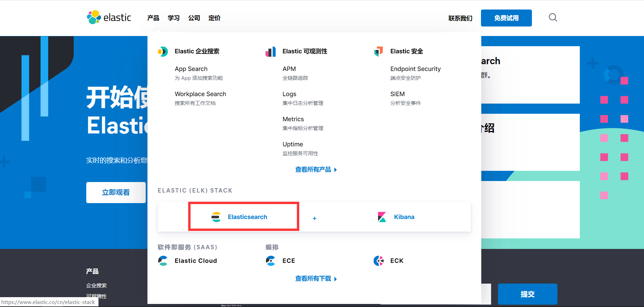Open the ECE link
644x307 pixels.
tap(289, 261)
